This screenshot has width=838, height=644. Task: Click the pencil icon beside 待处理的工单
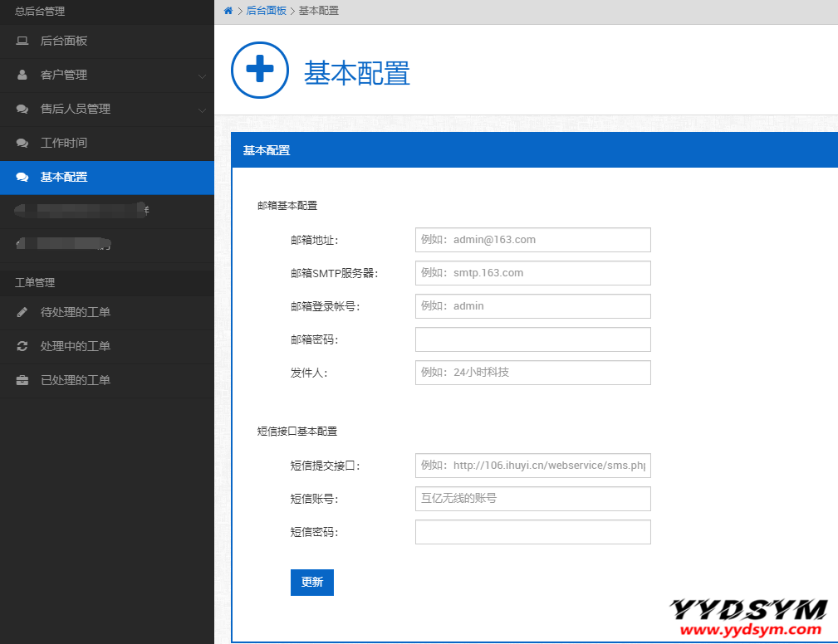pos(22,312)
